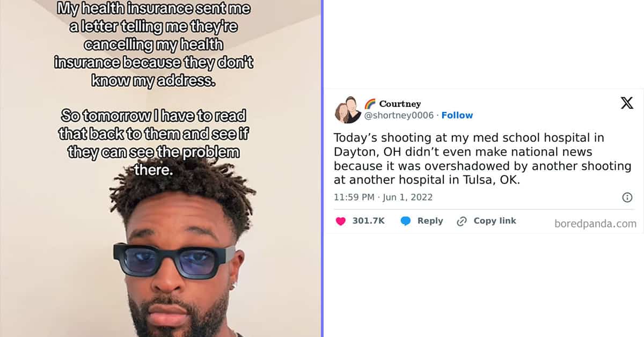Image resolution: width=644 pixels, height=337 pixels.
Task: Open the tweet info circle icon
Action: coord(627,197)
